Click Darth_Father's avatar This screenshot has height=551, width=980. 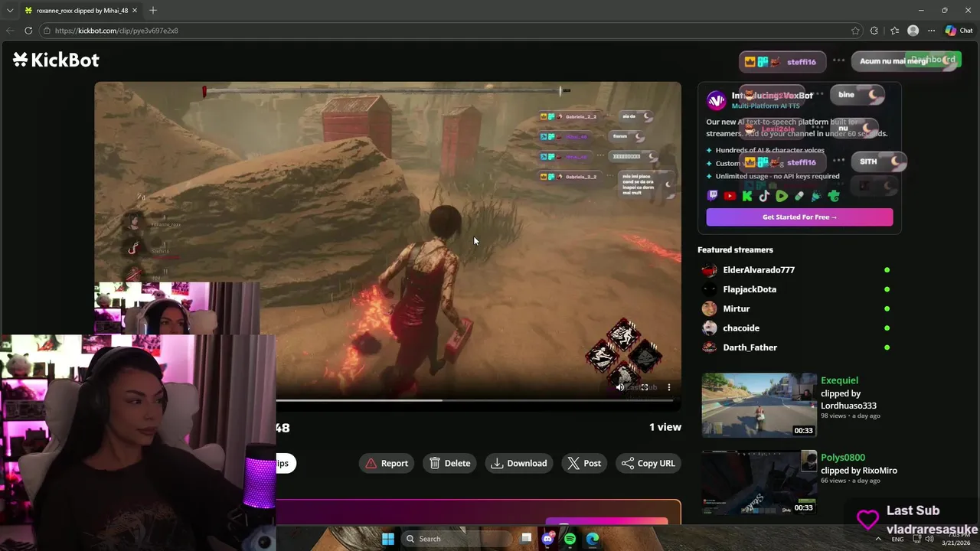pyautogui.click(x=710, y=347)
